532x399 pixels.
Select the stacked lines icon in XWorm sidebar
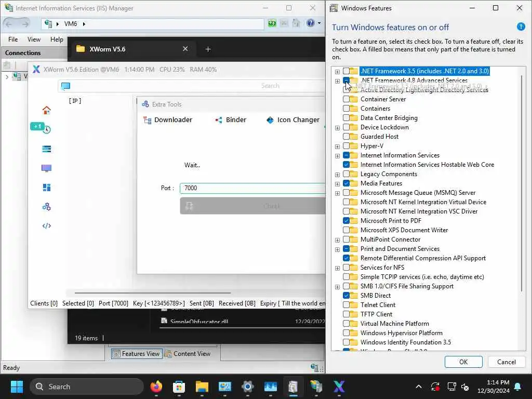point(46,149)
